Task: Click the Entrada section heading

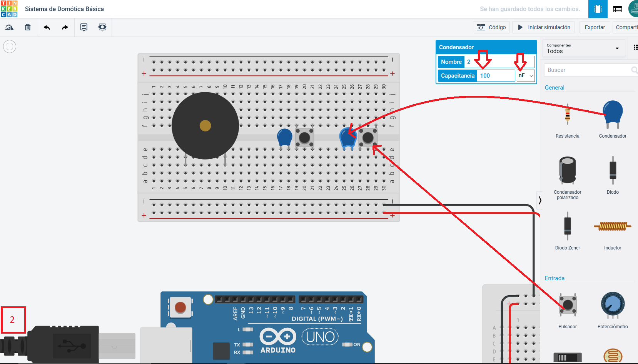Action: click(x=554, y=278)
